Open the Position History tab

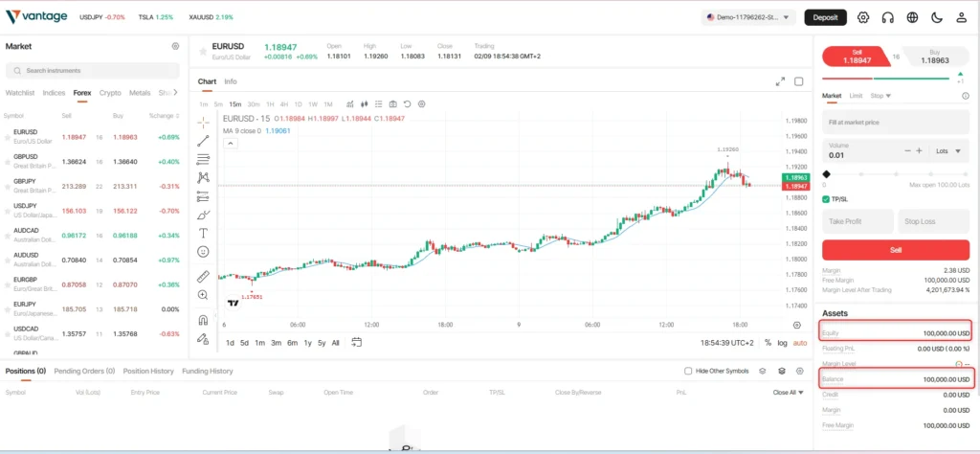point(148,371)
